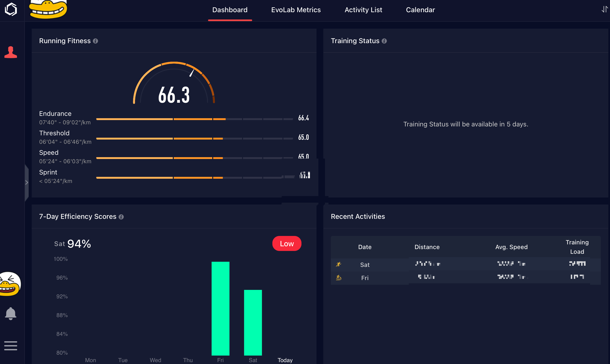Image resolution: width=610 pixels, height=364 pixels.
Task: Expand the left sidebar chevron
Action: pyautogui.click(x=27, y=182)
